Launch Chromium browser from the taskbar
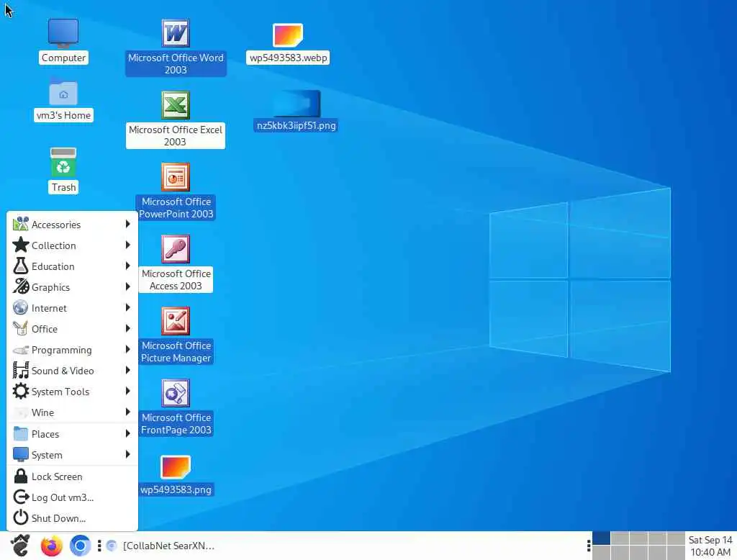 pos(80,546)
